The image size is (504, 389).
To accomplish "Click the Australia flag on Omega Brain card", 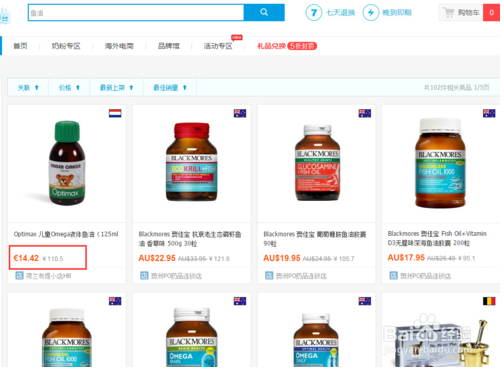I will pos(240,301).
